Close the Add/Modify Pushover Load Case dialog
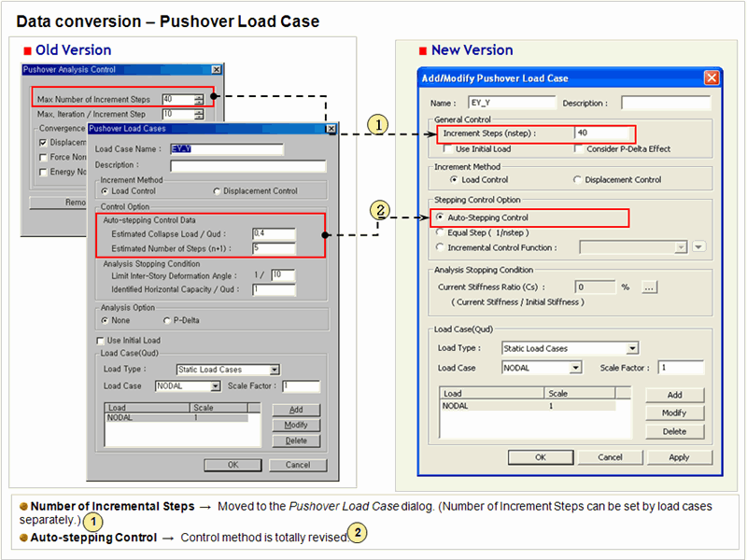The height and width of the screenshot is (560, 747). pyautogui.click(x=711, y=78)
